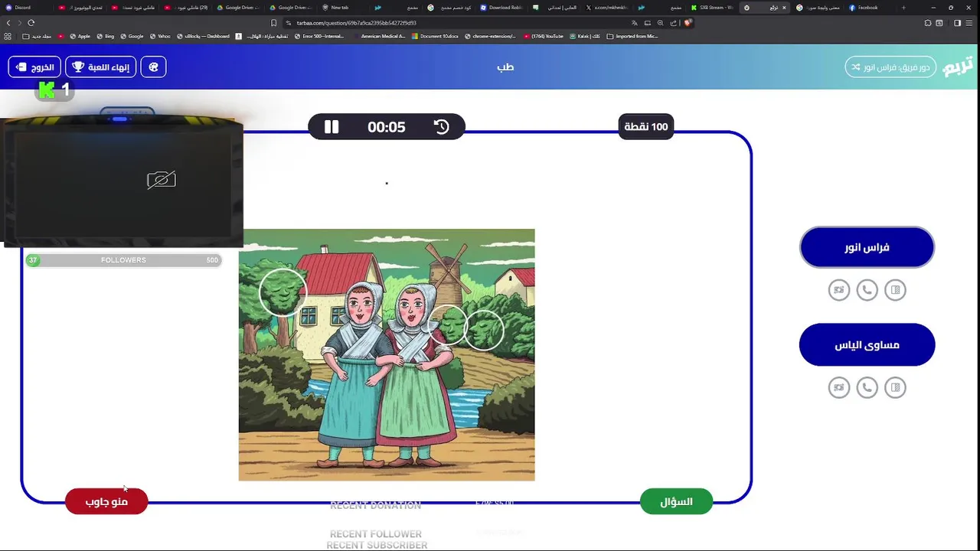The image size is (980, 551).
Task: Use the notes lifeline icon under فراس انور
Action: point(895,290)
